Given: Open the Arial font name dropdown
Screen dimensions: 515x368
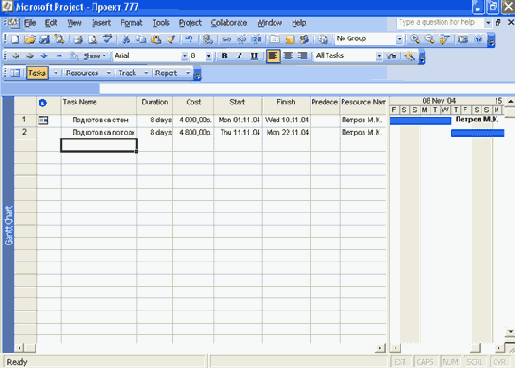Looking at the screenshot, I should (185, 56).
